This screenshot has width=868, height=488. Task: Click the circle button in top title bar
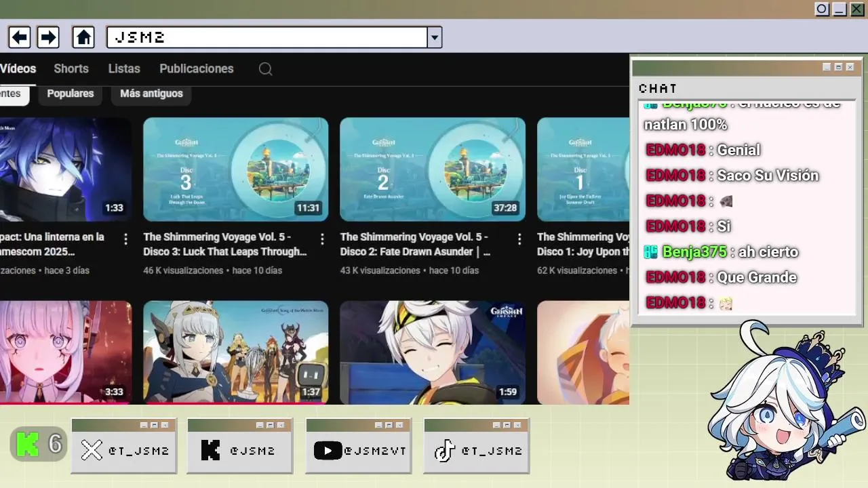pyautogui.click(x=822, y=9)
